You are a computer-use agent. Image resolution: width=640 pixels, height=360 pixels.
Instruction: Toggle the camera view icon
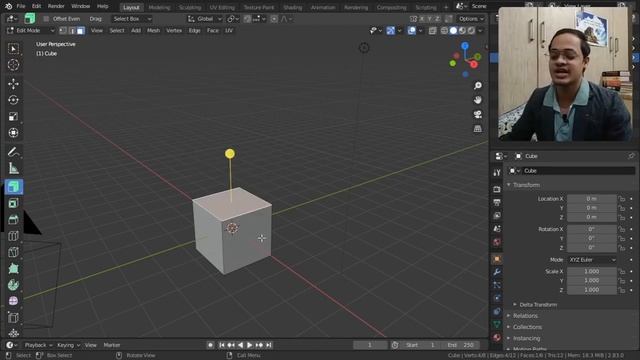478,114
